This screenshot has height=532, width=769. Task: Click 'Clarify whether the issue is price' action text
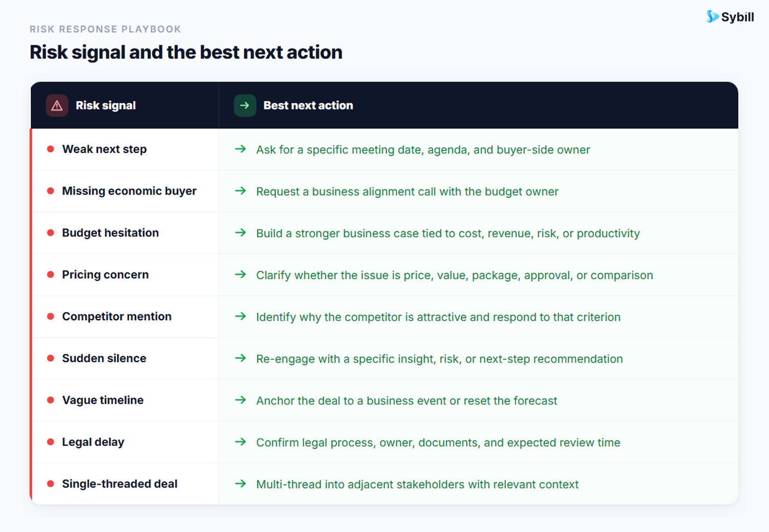click(455, 276)
